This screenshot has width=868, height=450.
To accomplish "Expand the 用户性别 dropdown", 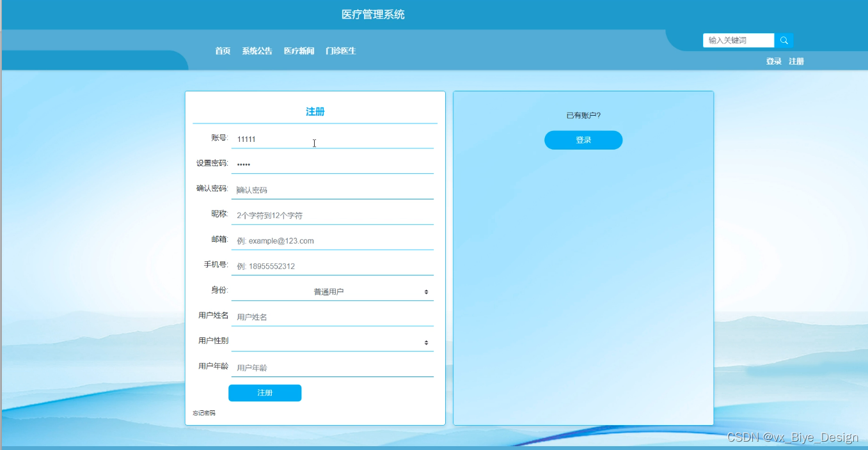I will coord(333,343).
